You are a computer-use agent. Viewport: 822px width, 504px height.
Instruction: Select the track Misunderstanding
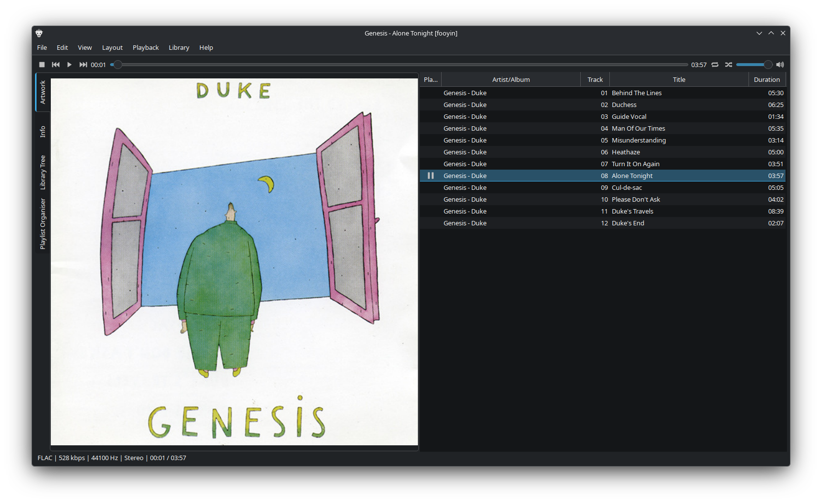point(602,140)
